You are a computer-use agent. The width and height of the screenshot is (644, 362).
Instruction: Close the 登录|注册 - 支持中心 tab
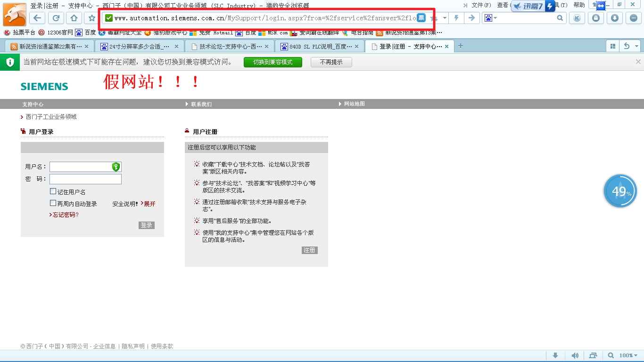coord(446,46)
